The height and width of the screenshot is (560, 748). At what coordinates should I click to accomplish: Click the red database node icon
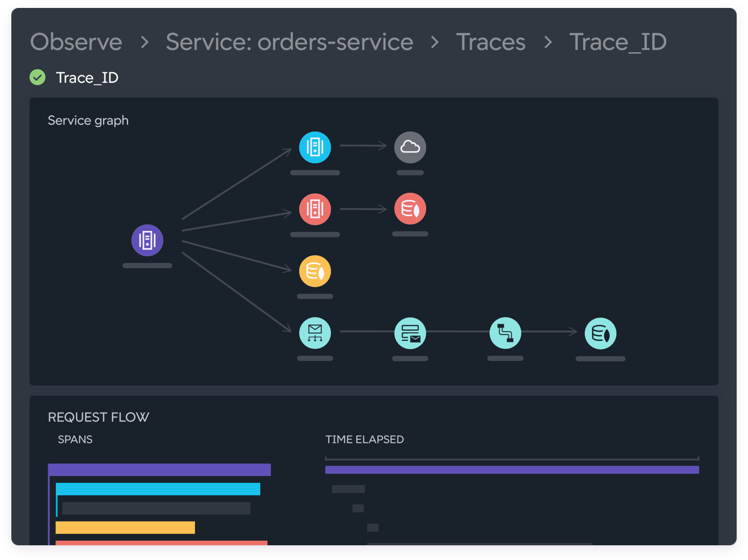click(410, 209)
